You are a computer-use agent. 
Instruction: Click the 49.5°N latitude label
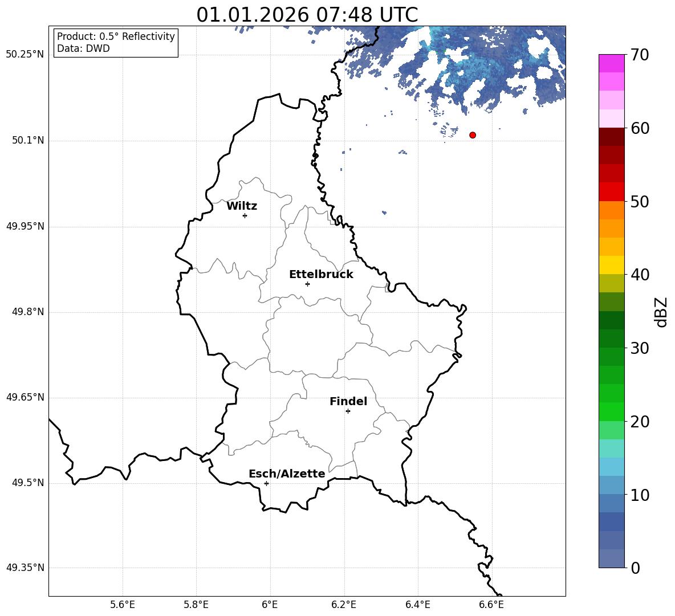coord(28,483)
